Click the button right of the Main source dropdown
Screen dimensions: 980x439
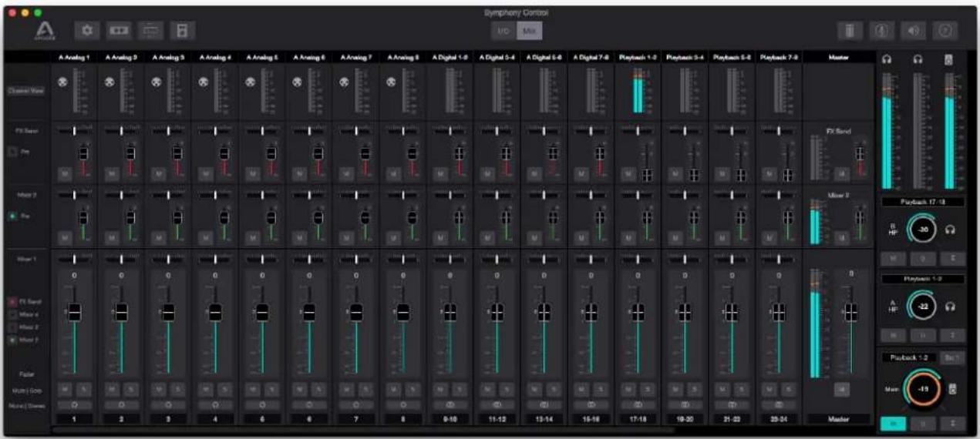(x=953, y=357)
